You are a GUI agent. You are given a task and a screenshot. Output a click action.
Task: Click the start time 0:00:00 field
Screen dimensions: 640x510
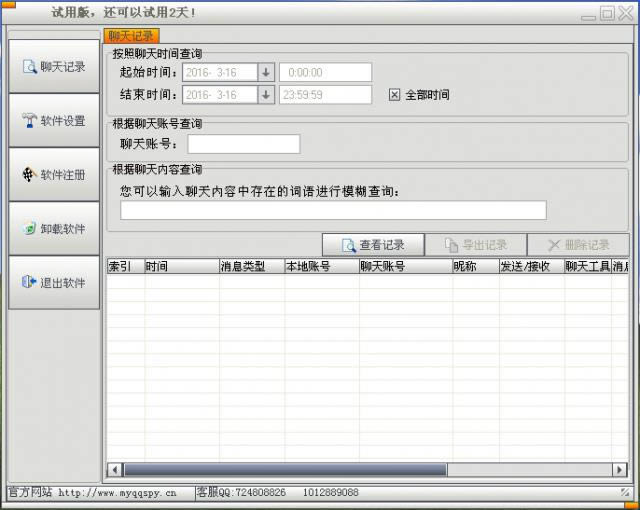(x=325, y=73)
